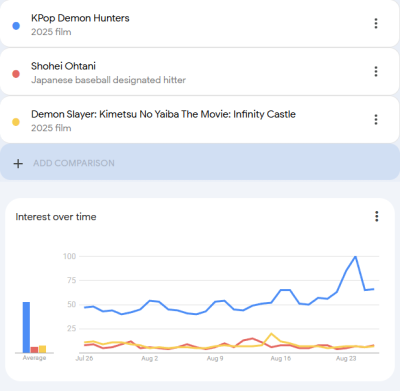Click the blue line peak at 100
Viewport: 400px width, 391px height.
click(355, 257)
